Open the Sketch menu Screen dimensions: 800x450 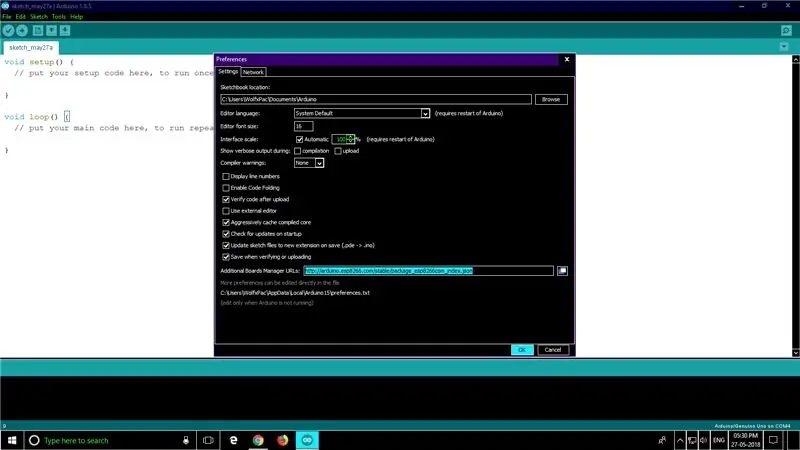point(39,17)
